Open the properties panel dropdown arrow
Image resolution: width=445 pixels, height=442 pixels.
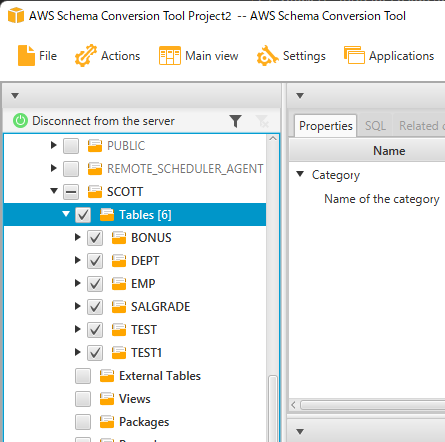pos(300,96)
